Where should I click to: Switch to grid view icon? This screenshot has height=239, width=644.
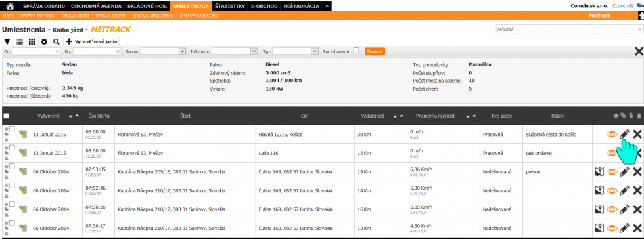(x=32, y=42)
